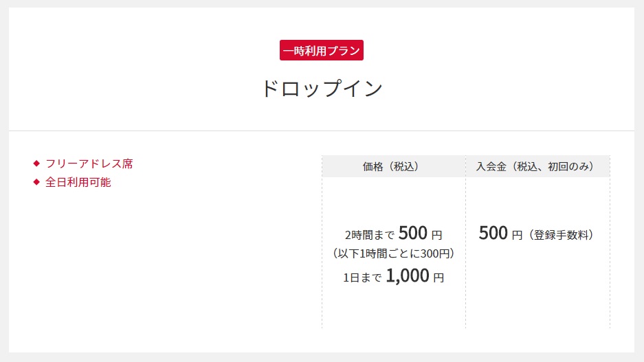The height and width of the screenshot is (362, 644).
Task: Click the 2時間まで 500円 price line
Action: coord(393,233)
